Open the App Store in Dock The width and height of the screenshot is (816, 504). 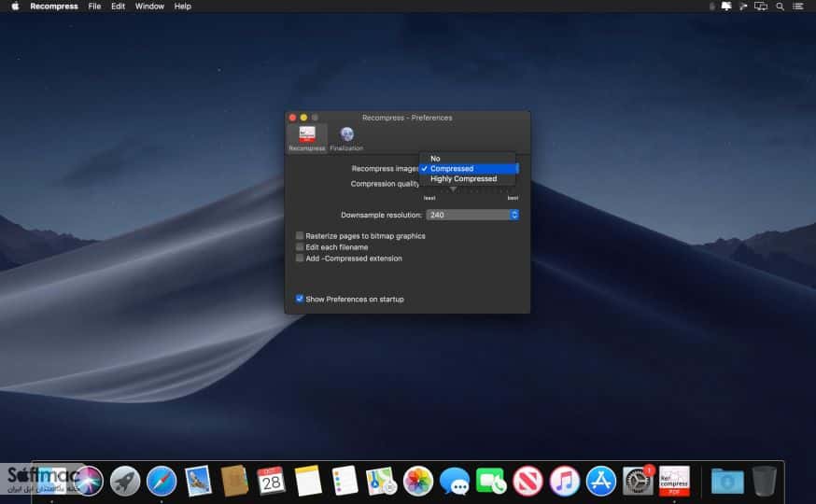(x=601, y=481)
